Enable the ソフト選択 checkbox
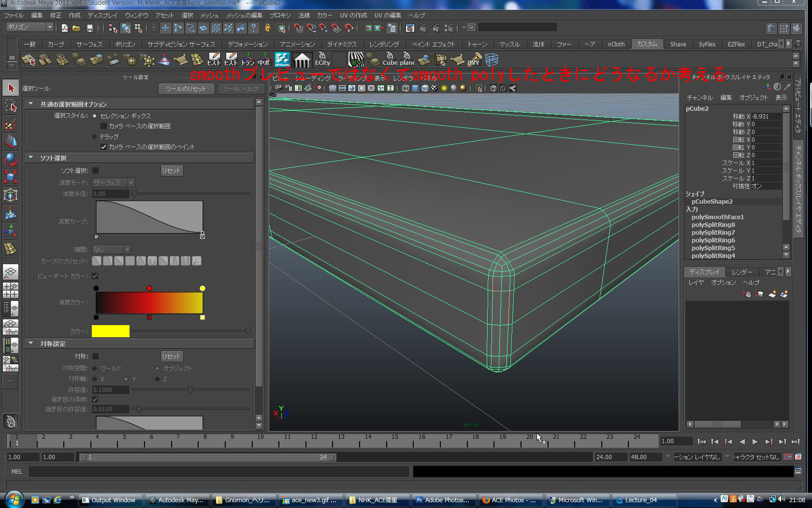 click(95, 170)
